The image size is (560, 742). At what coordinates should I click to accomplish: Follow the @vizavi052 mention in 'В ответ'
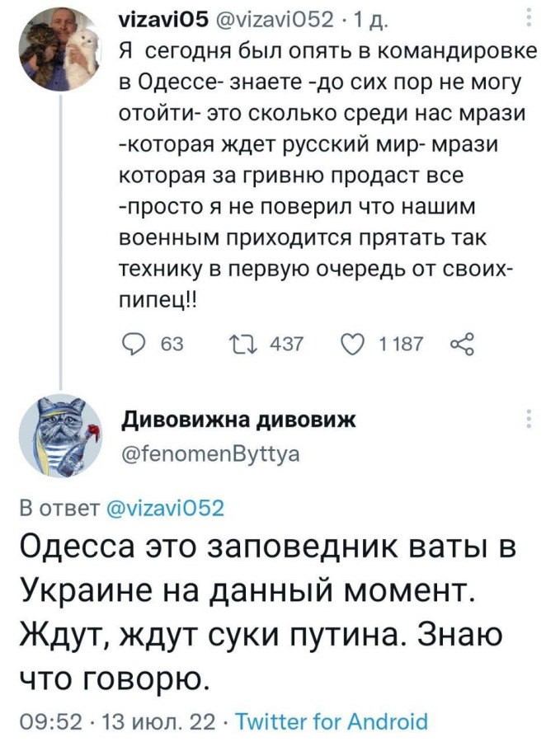(x=166, y=508)
